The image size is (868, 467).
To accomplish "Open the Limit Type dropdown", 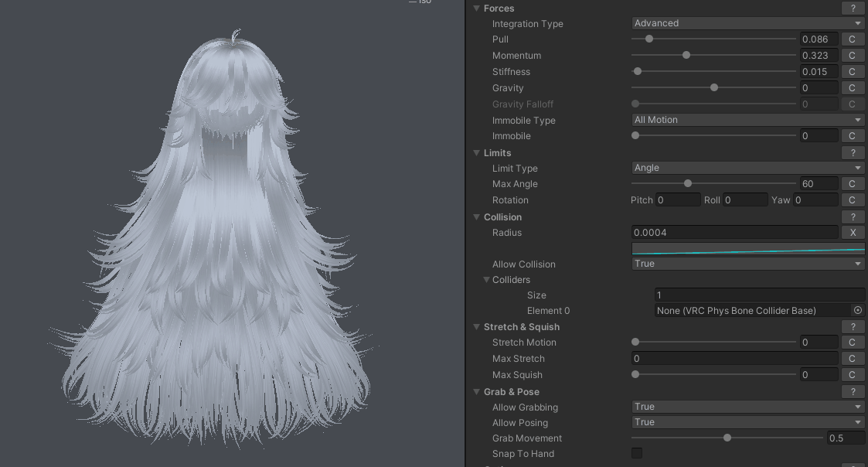I will pos(747,169).
